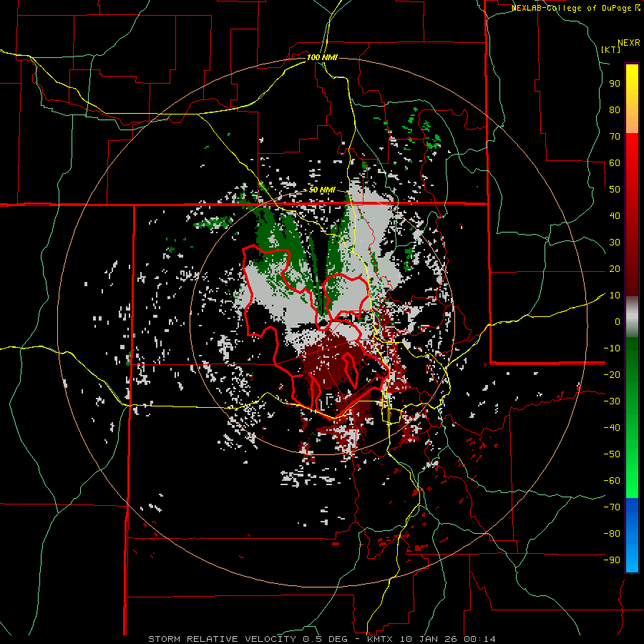This screenshot has width=644, height=644.
Task: Click the scale value "50" on the legend
Action: tap(615, 190)
